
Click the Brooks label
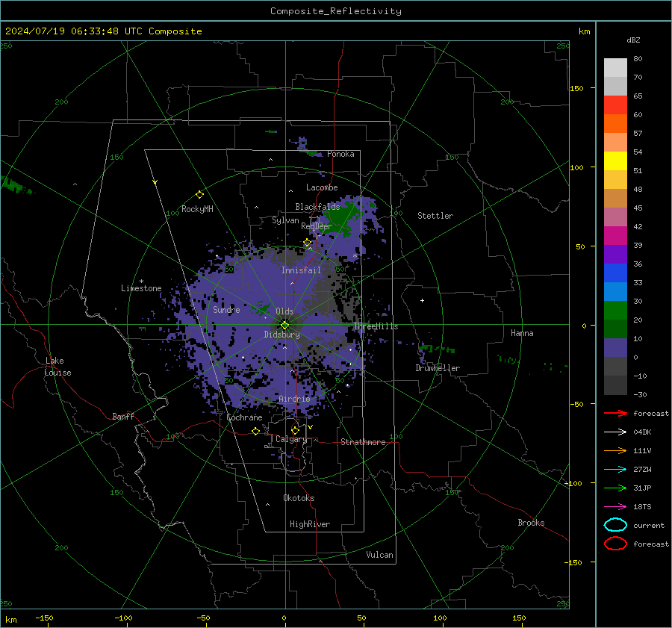531,523
